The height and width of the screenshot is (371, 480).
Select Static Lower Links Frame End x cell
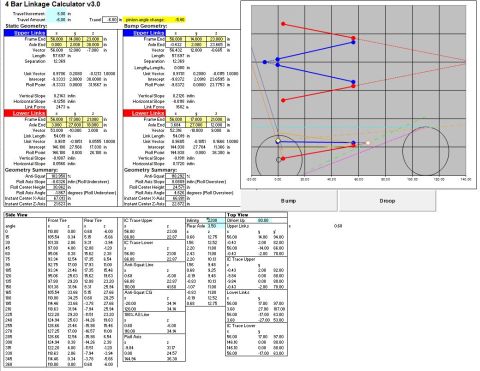tap(56, 119)
